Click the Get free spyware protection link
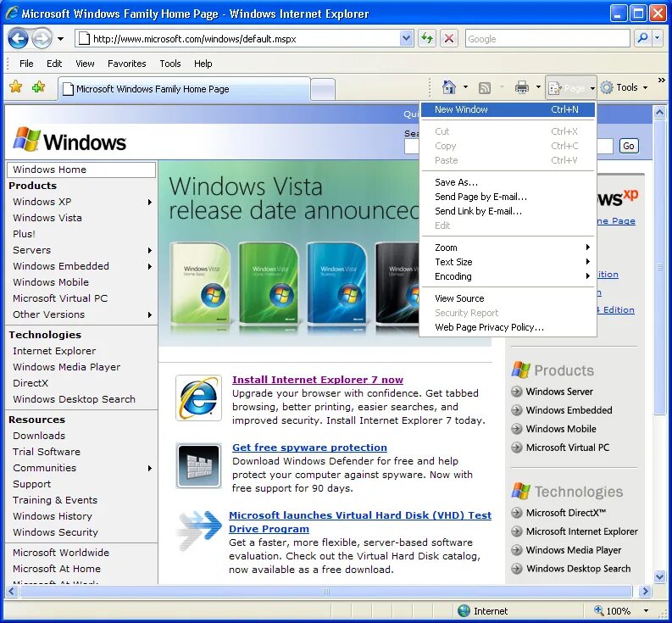Viewport: 672px width, 623px height. 309,448
